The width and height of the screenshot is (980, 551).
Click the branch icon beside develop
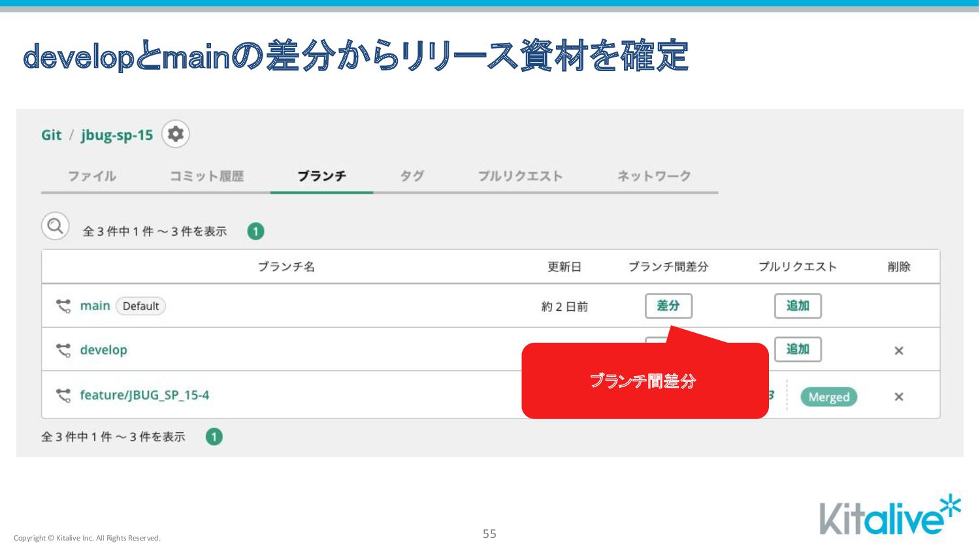pyautogui.click(x=63, y=351)
